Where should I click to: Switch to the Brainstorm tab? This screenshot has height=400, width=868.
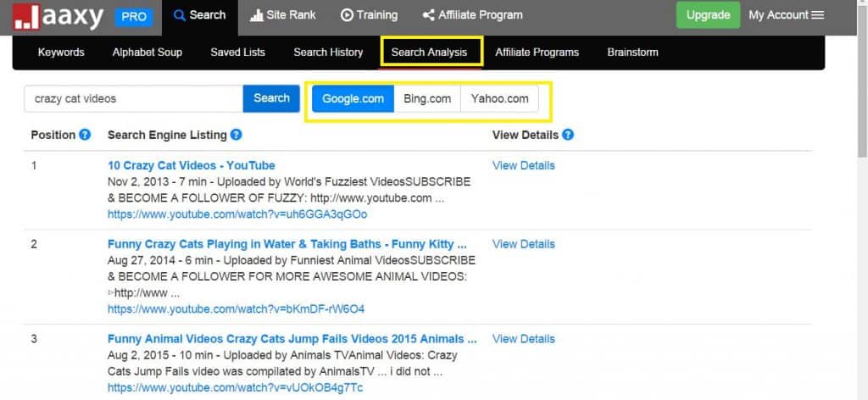(632, 53)
